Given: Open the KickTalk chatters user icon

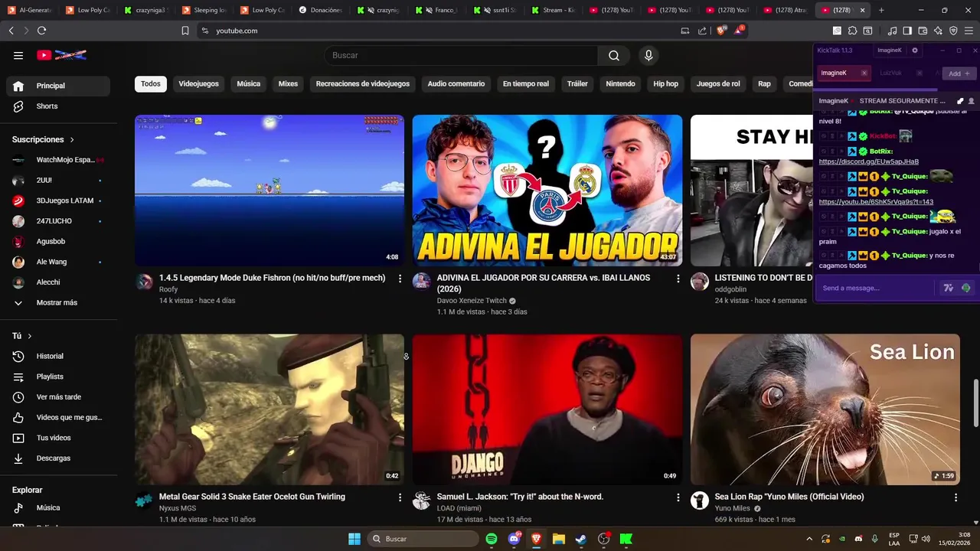Looking at the screenshot, I should [x=972, y=101].
